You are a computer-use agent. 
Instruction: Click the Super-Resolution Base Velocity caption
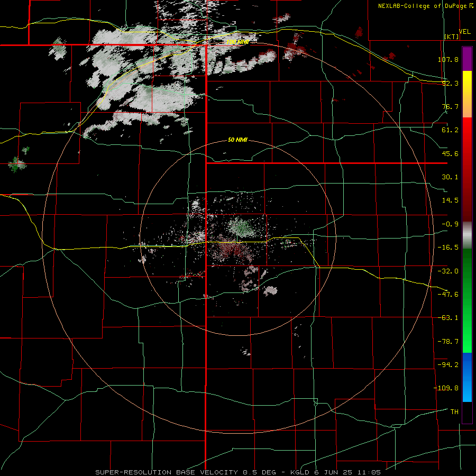point(238,472)
